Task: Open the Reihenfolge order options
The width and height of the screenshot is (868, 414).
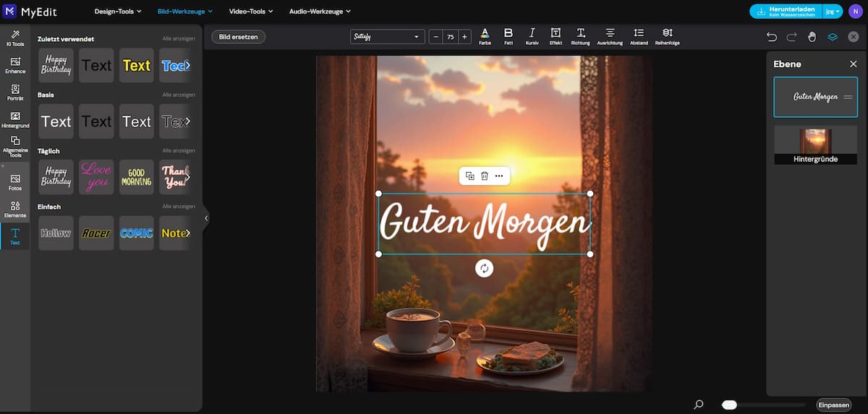Action: tap(667, 36)
